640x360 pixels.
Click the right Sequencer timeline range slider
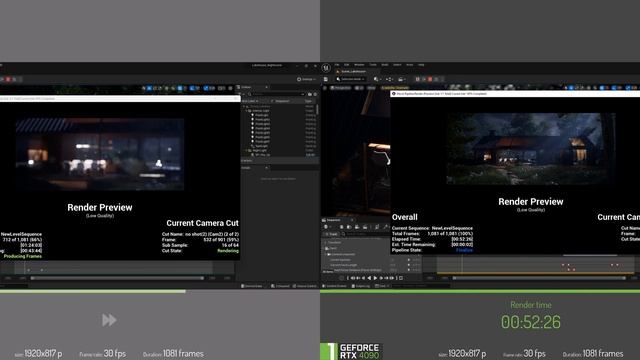[x=539, y=278]
